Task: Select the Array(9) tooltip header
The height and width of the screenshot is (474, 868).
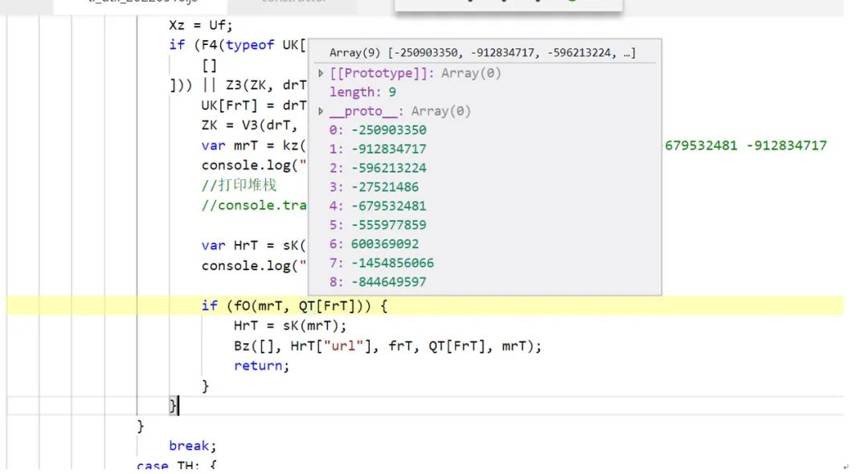Action: tap(482, 52)
